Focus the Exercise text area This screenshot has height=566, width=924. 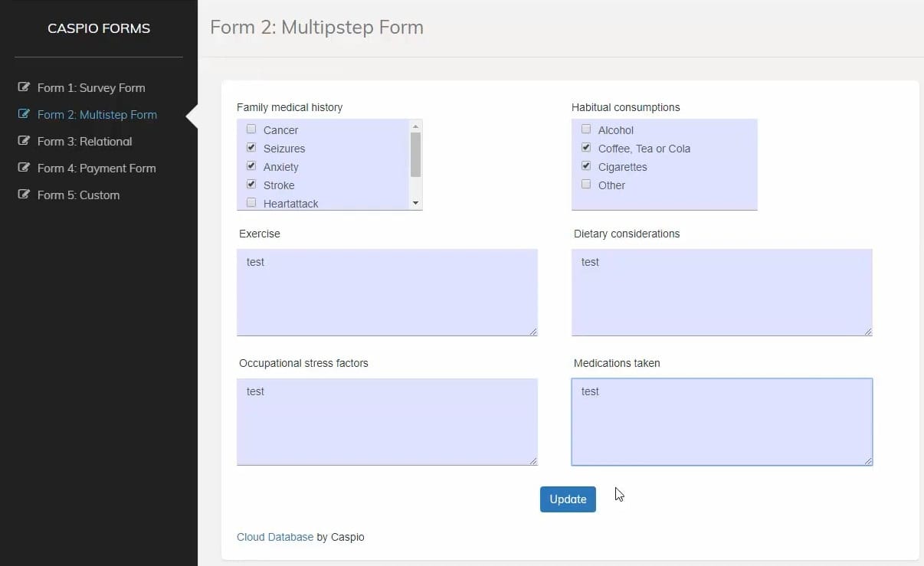(x=387, y=292)
